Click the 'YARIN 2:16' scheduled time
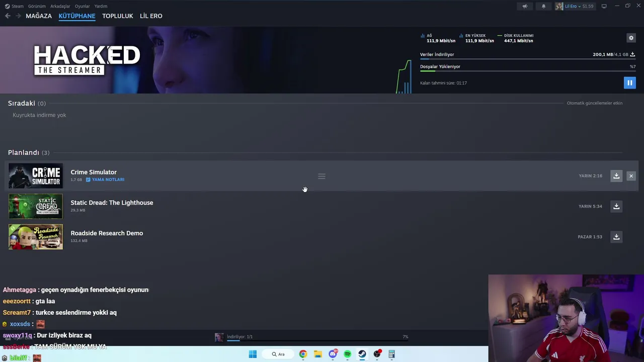Screen dimensions: 644x362 tap(591, 176)
